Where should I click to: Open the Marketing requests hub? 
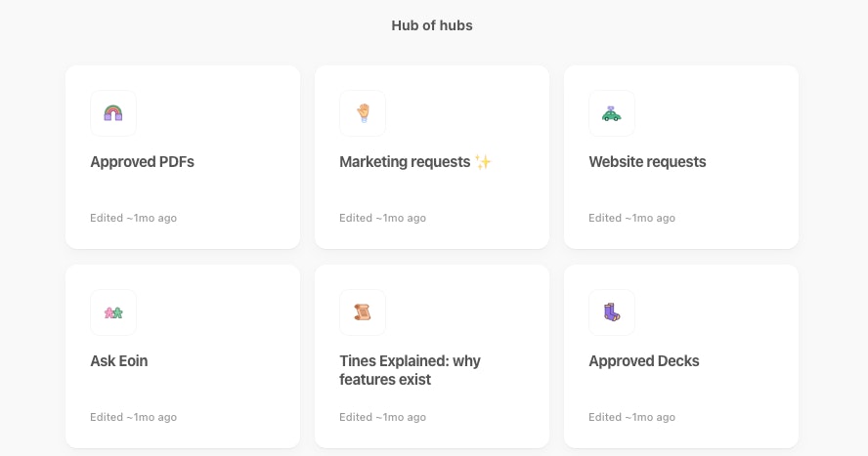(405, 162)
